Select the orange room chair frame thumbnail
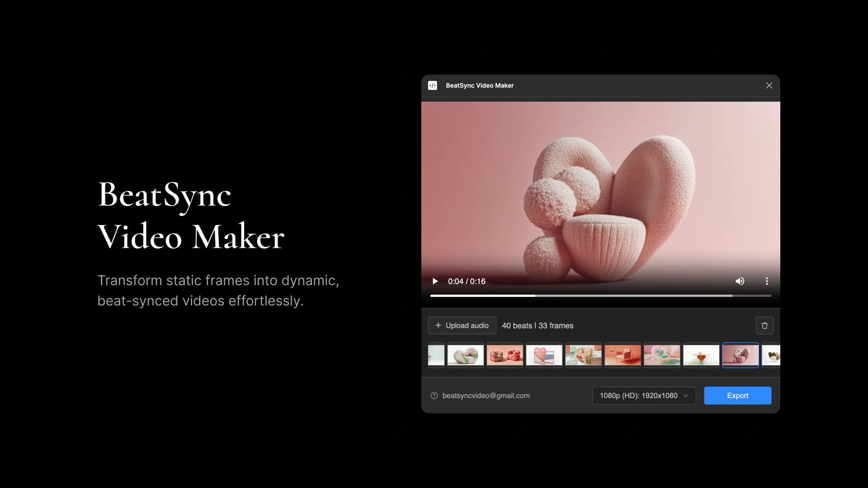The image size is (868, 488). coord(623,355)
